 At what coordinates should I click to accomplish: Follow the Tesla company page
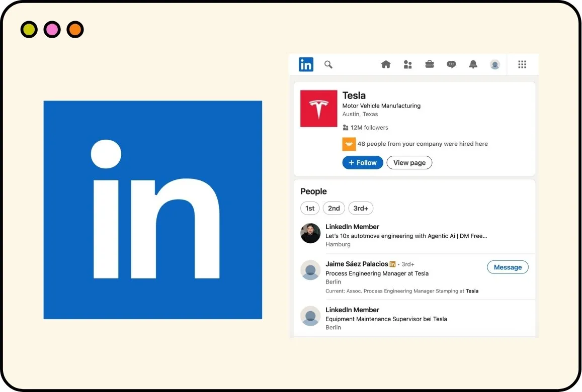(363, 162)
